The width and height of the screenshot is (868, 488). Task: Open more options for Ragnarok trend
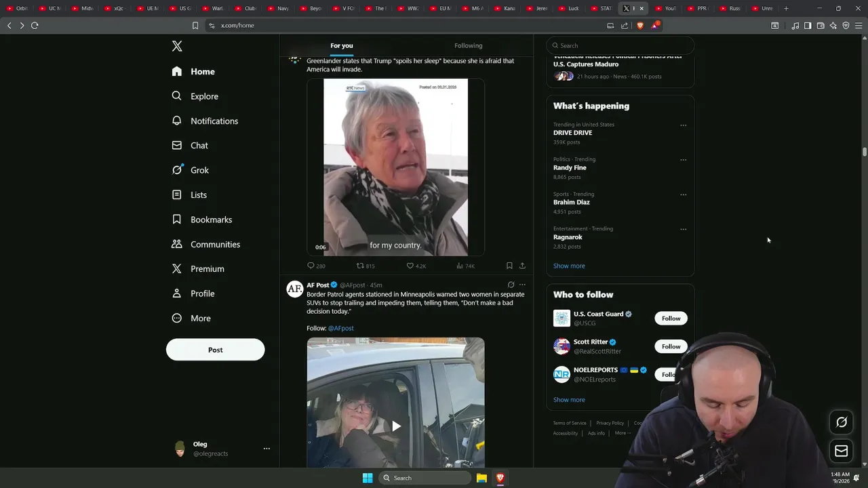point(683,229)
